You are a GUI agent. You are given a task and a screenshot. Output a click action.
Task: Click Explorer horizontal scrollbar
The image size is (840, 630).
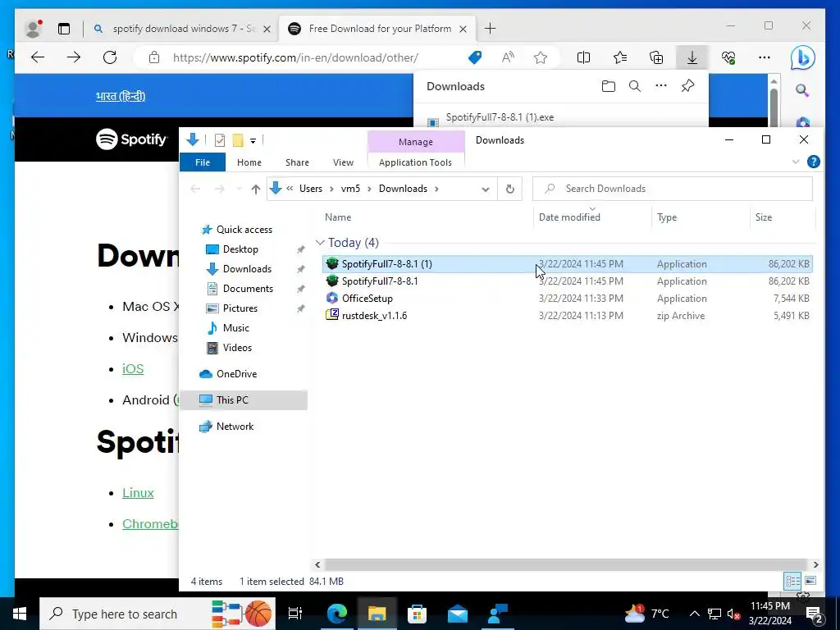566,564
